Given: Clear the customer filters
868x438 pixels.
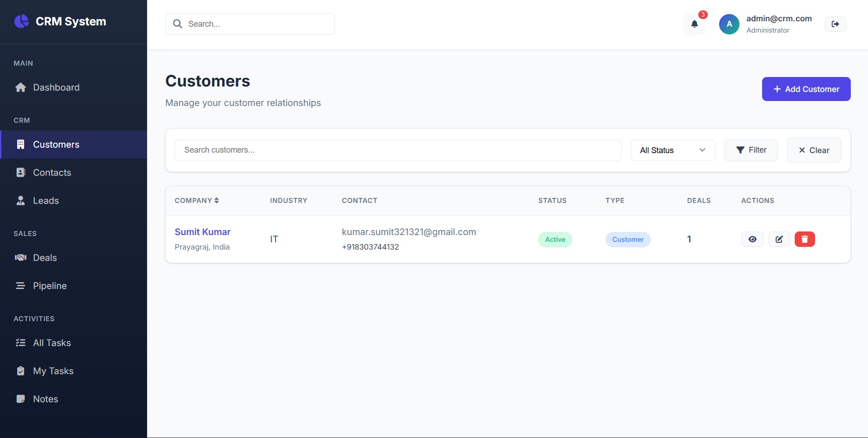Looking at the screenshot, I should click(813, 150).
